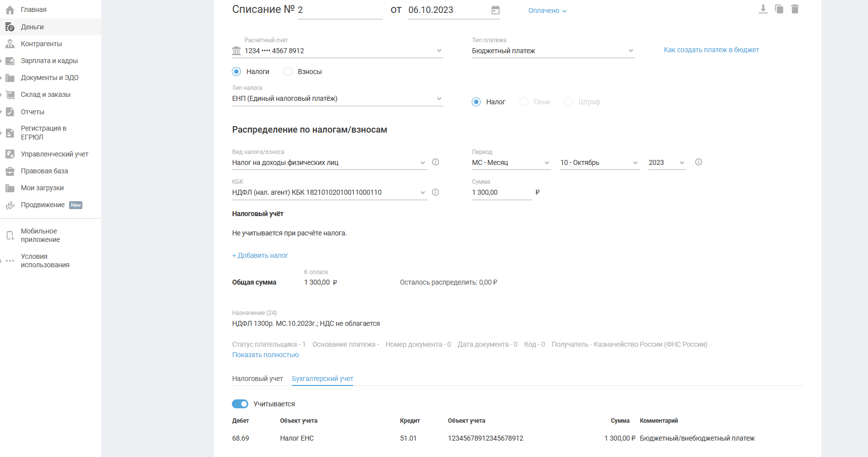Screen dimensions: 868x457
Task: Delete the write-off with trash icon
Action: coord(795,9)
